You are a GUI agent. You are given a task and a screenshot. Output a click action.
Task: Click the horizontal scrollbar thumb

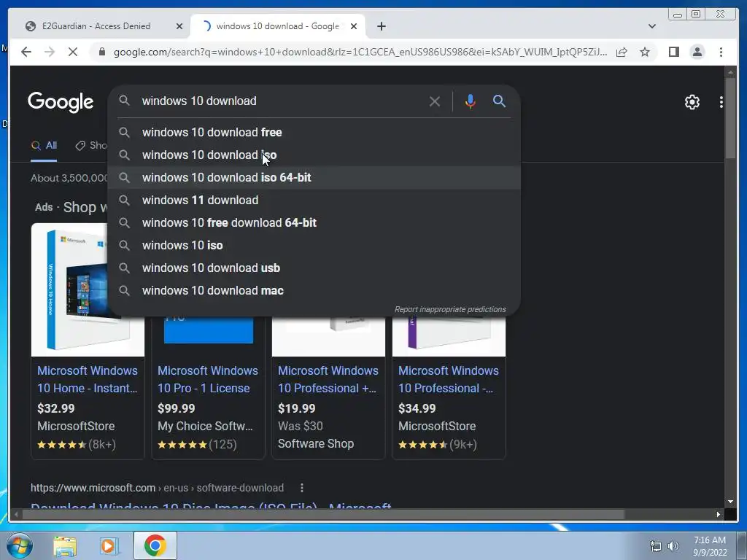pyautogui.click(x=323, y=514)
